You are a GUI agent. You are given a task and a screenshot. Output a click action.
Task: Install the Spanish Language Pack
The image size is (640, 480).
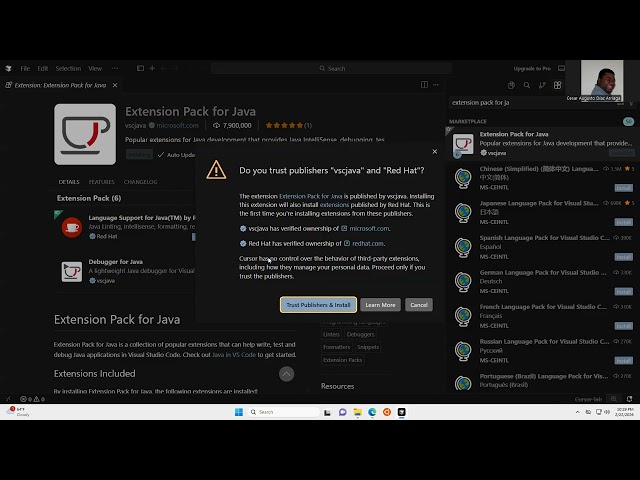pyautogui.click(x=623, y=257)
